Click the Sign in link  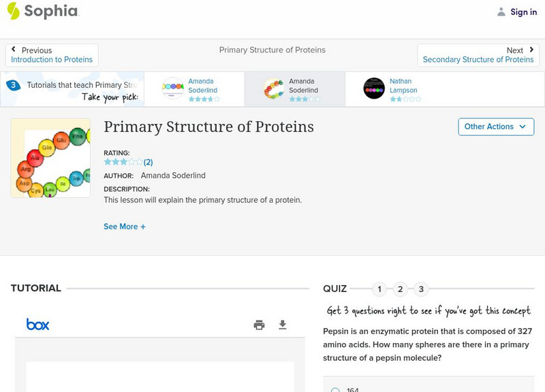coord(523,12)
